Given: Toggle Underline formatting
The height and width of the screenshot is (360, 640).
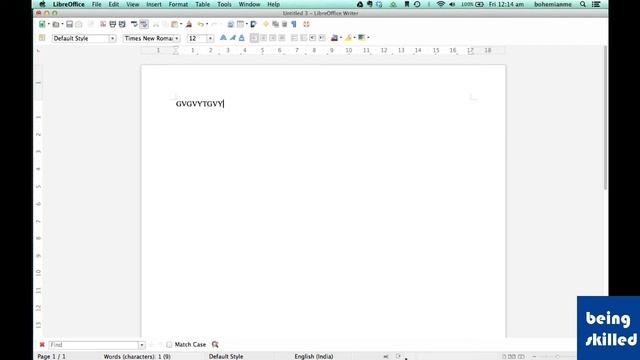Looking at the screenshot, I should (242, 38).
